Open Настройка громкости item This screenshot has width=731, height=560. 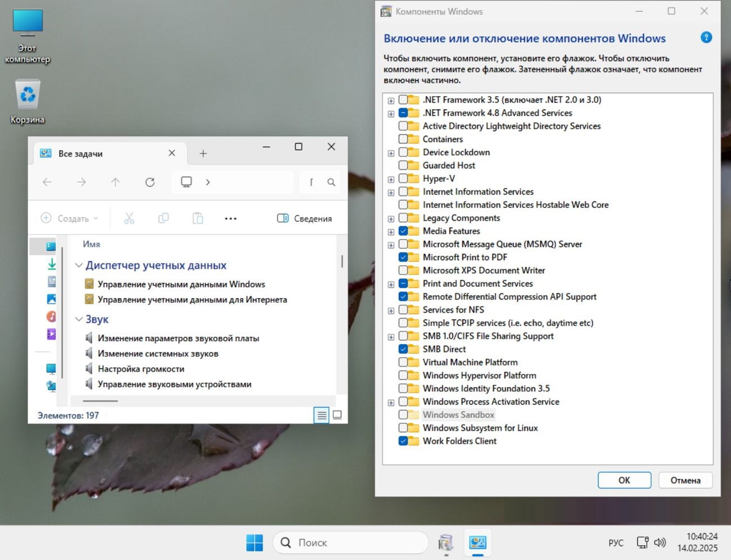(141, 369)
